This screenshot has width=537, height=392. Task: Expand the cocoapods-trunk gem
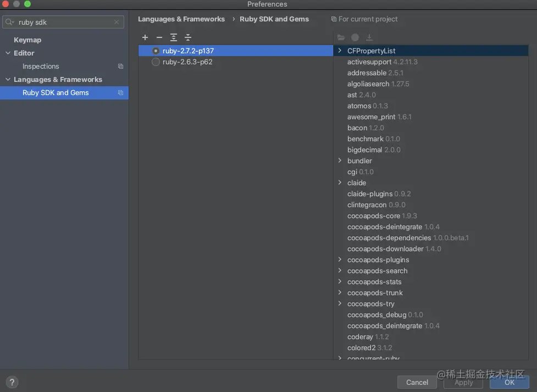(340, 292)
